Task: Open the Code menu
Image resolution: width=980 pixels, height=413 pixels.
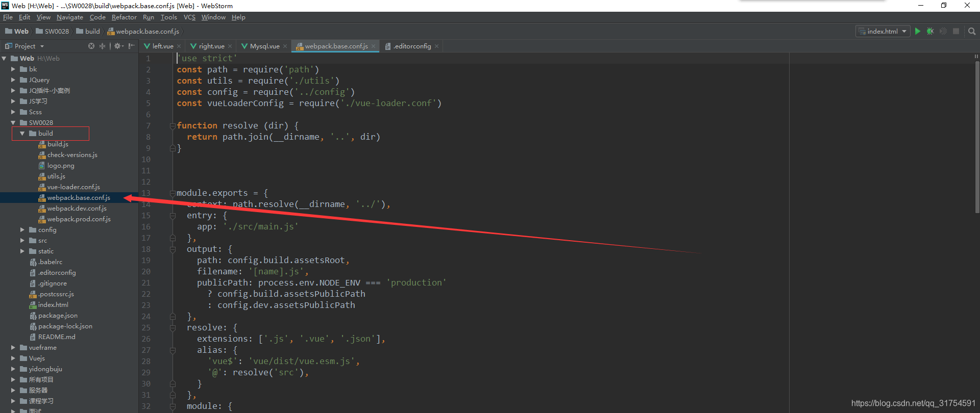Action: pyautogui.click(x=97, y=17)
